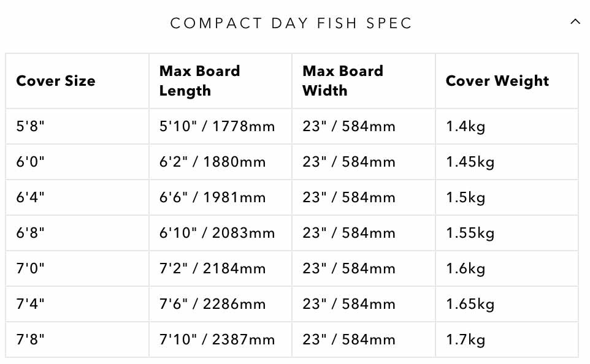
Task: Select the 7'8" cover size cell
Action: pyautogui.click(x=31, y=340)
